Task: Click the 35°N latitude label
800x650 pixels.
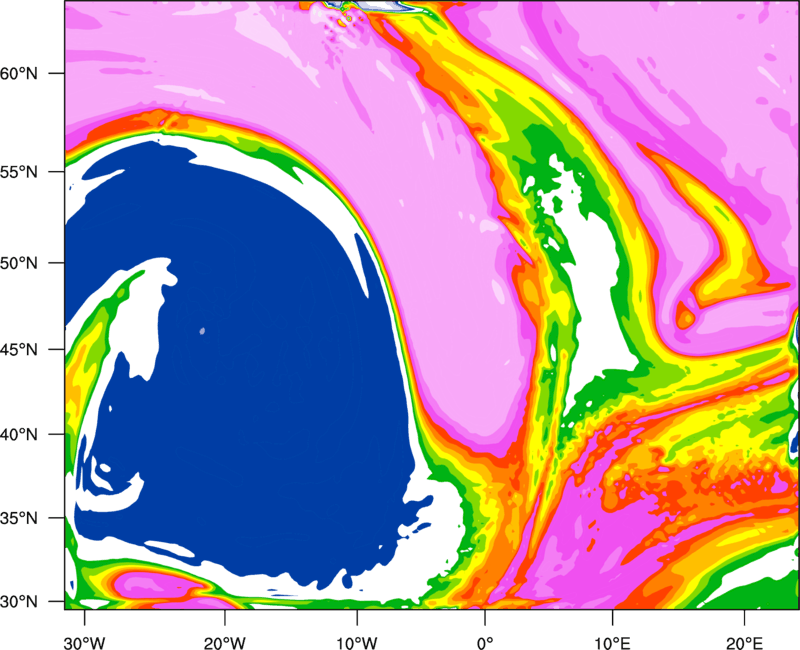Action: (x=19, y=518)
